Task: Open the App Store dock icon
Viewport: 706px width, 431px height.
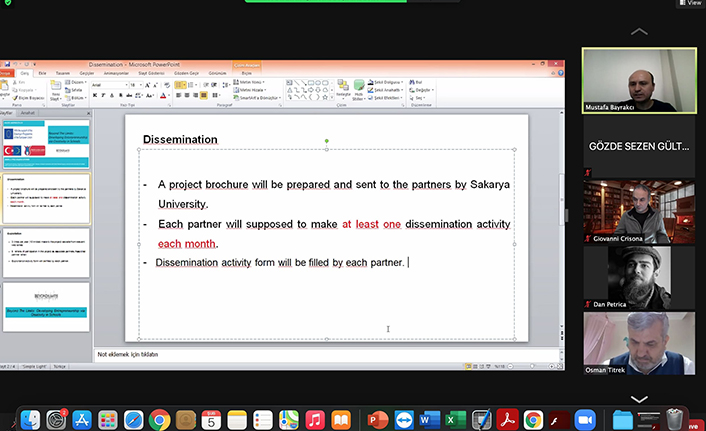Action: pyautogui.click(x=82, y=419)
